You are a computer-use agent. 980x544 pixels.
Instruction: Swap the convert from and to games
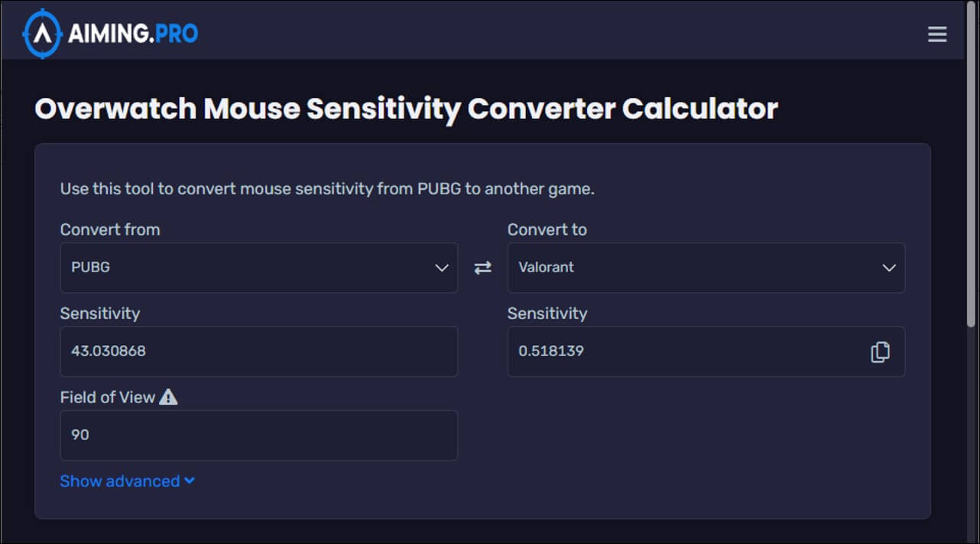tap(482, 268)
